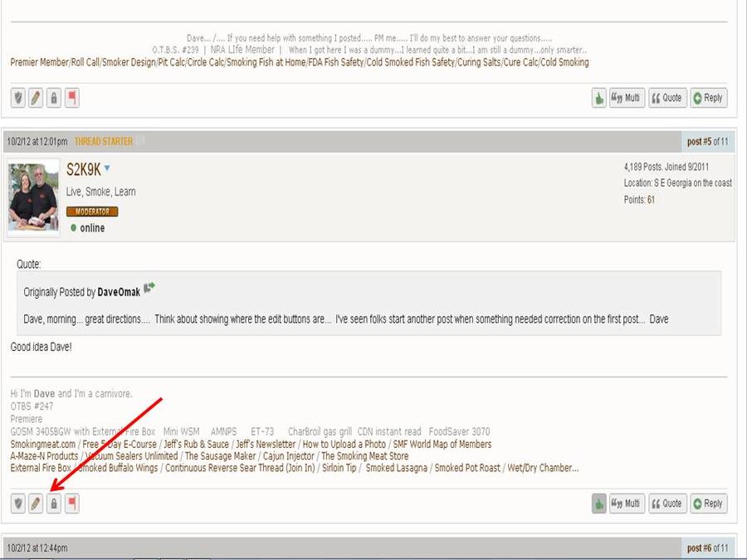
Task: Flag the top post with the red flag
Action: click(x=71, y=98)
